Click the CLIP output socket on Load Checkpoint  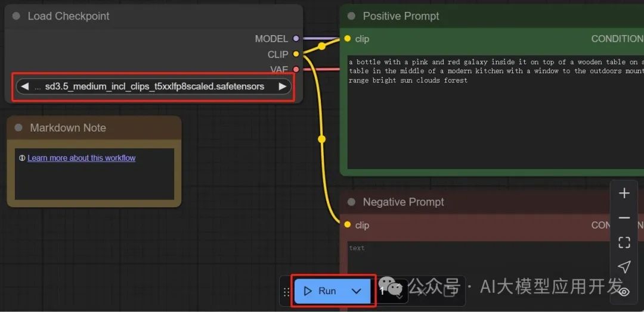point(296,54)
